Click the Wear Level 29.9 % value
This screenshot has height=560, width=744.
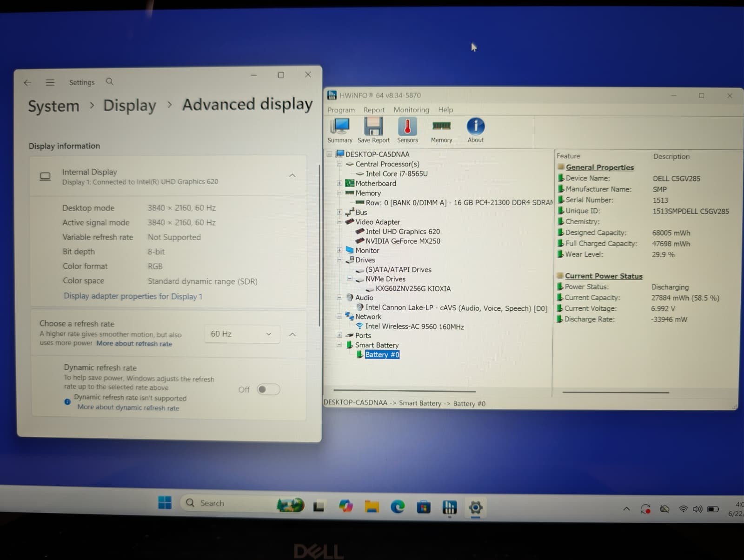[663, 254]
